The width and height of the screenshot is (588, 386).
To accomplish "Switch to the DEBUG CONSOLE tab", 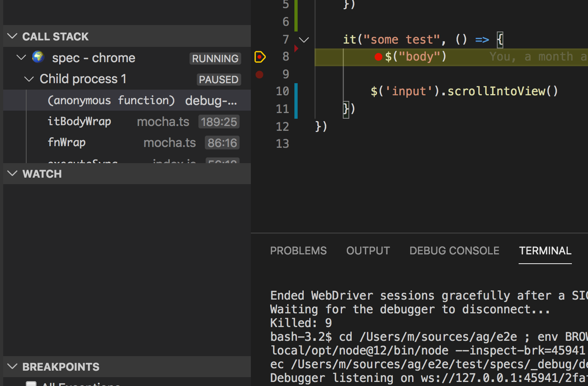I will click(455, 251).
